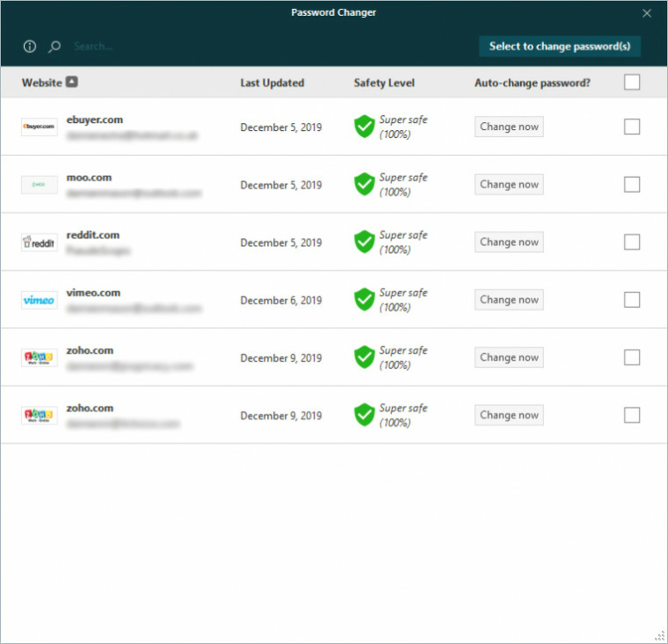668x644 pixels.
Task: Click the moo.com site logo
Action: pos(39,184)
